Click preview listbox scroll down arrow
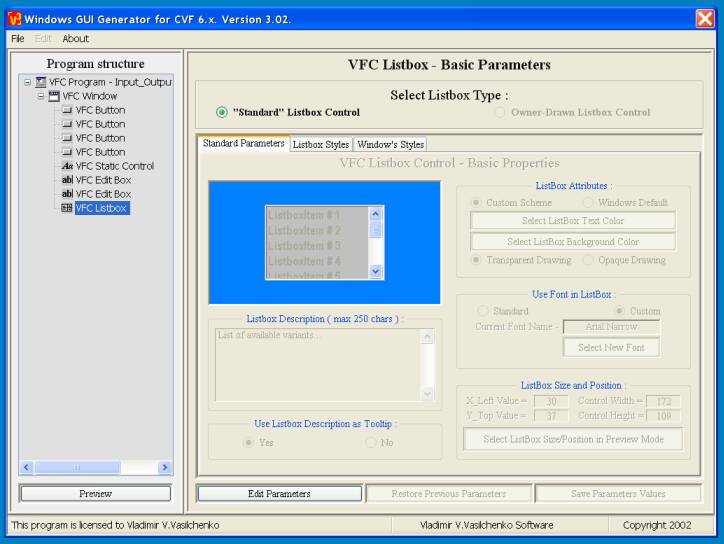 coord(375,272)
